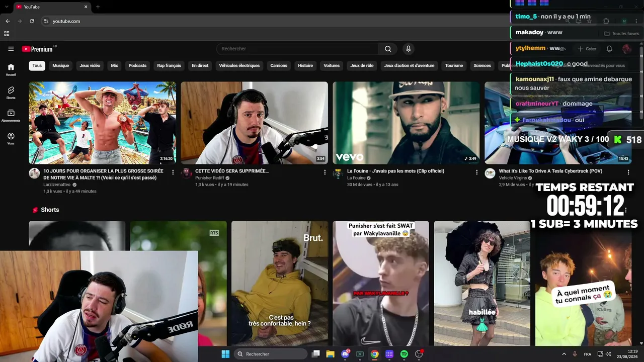The width and height of the screenshot is (644, 362).
Task: Open a new browser tab
Action: pos(98,7)
